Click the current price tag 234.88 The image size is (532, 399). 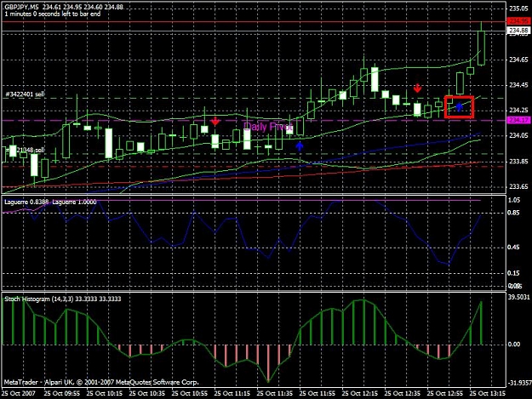click(x=518, y=31)
